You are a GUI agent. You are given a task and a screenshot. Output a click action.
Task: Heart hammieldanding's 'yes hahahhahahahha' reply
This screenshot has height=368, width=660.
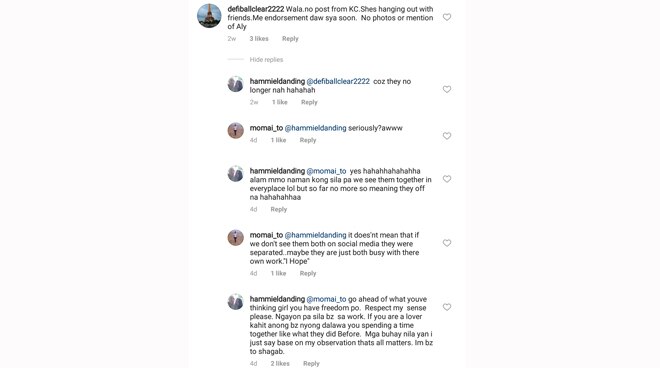coord(447,179)
